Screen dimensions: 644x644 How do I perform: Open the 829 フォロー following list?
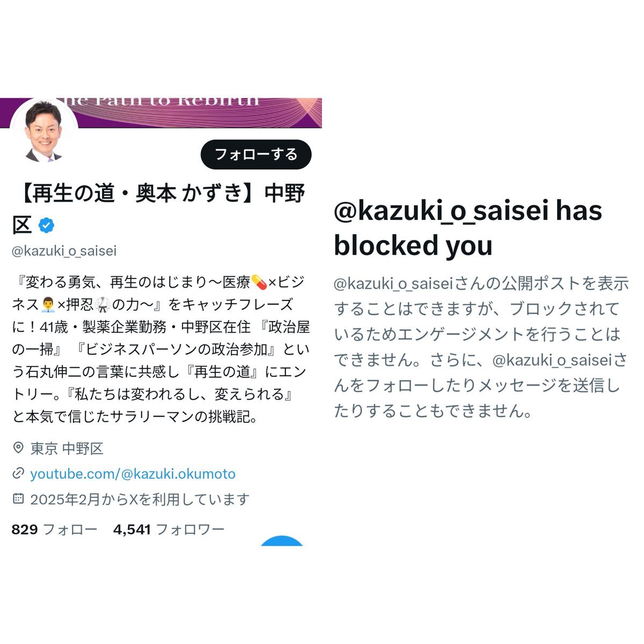54,530
